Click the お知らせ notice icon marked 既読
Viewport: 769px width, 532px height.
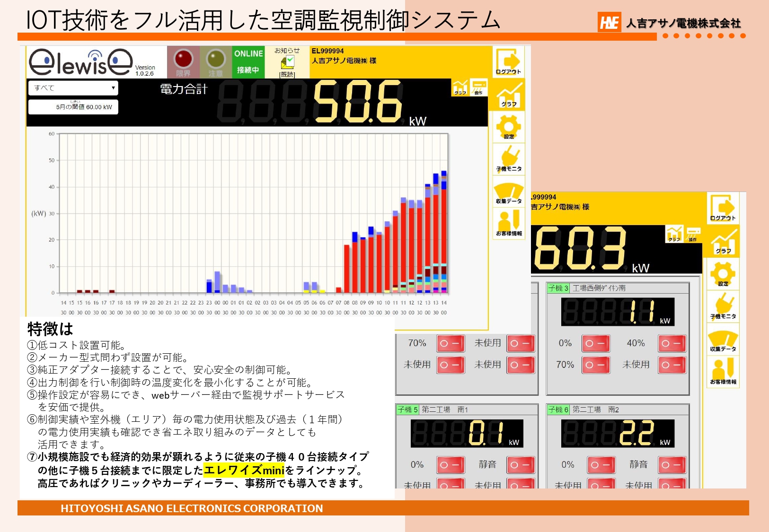287,62
